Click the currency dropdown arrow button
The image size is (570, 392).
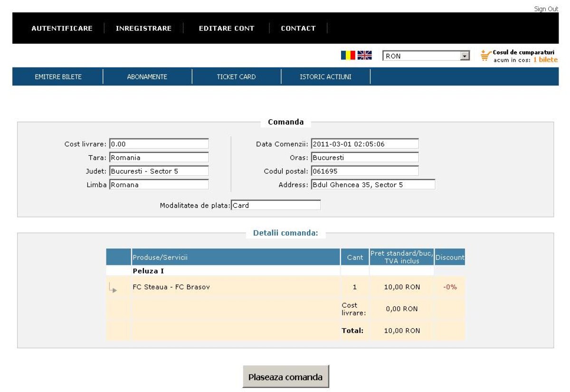464,56
